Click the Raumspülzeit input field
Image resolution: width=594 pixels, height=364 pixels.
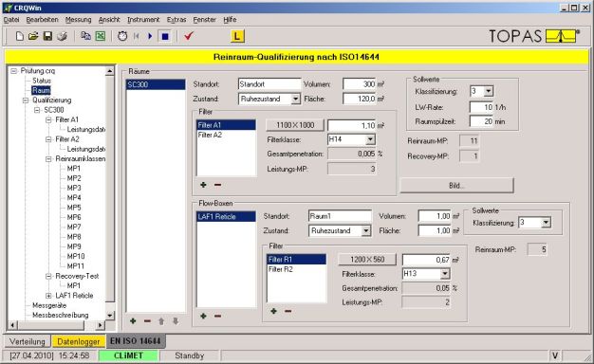[x=481, y=121]
